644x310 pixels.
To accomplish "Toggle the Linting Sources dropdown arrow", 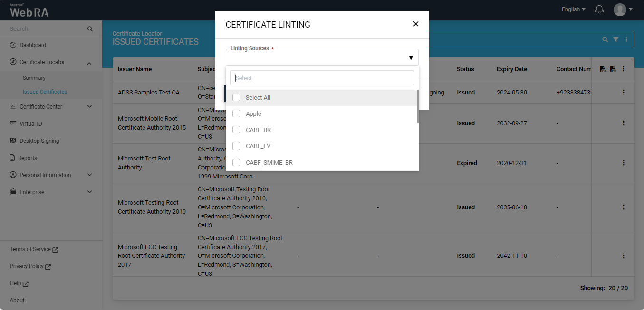I will click(x=411, y=58).
